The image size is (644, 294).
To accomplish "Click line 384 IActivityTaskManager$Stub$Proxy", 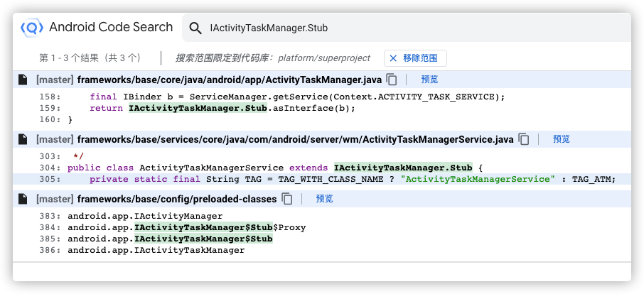I will pos(321,227).
